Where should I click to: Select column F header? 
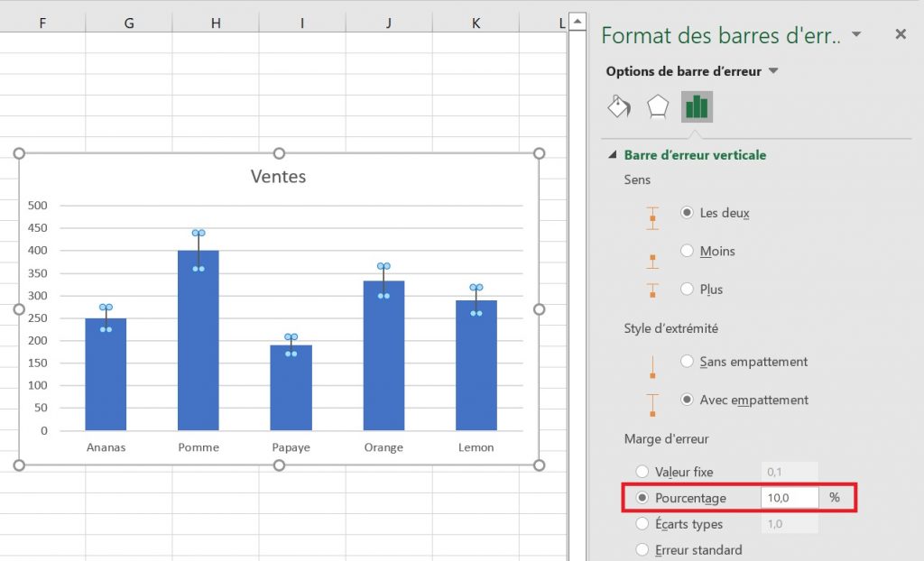[42, 23]
